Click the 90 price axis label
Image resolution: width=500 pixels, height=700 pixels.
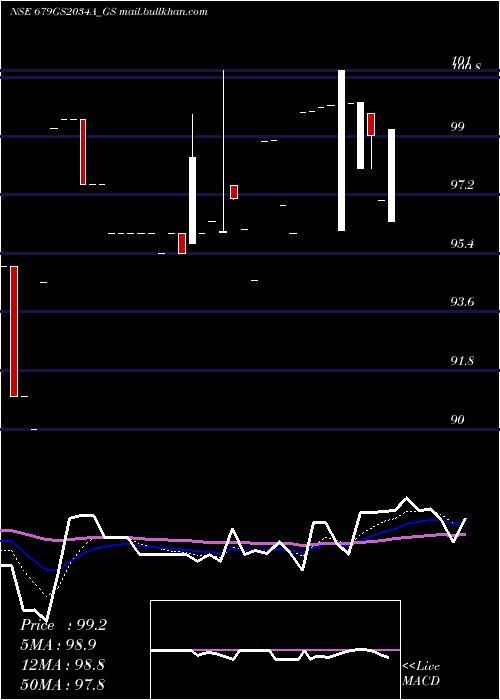[x=458, y=420]
